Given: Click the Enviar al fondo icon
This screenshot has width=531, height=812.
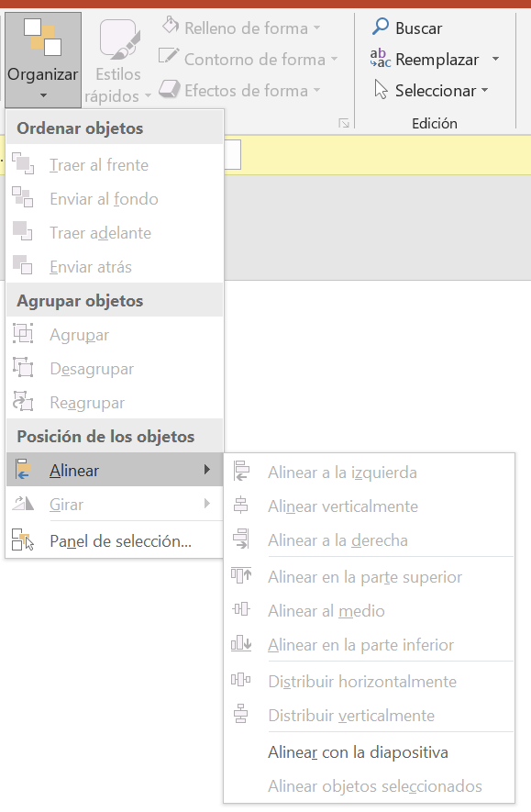Looking at the screenshot, I should [x=23, y=198].
